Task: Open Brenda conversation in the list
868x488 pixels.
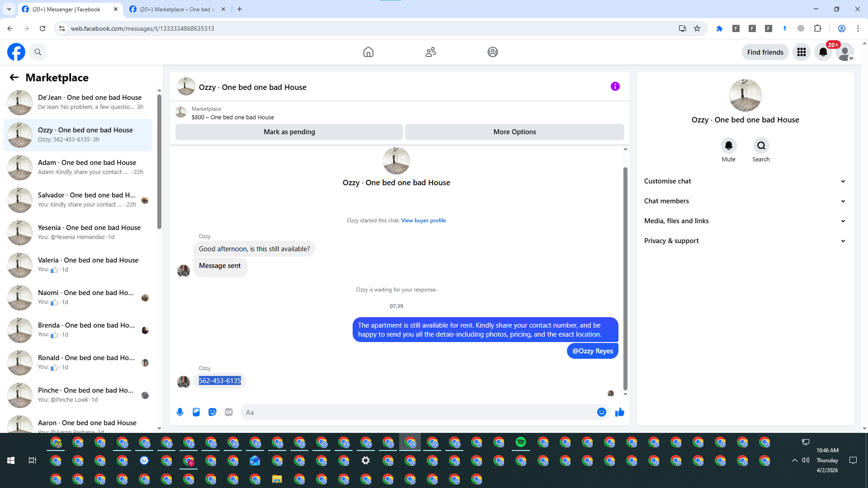Action: coord(78,330)
